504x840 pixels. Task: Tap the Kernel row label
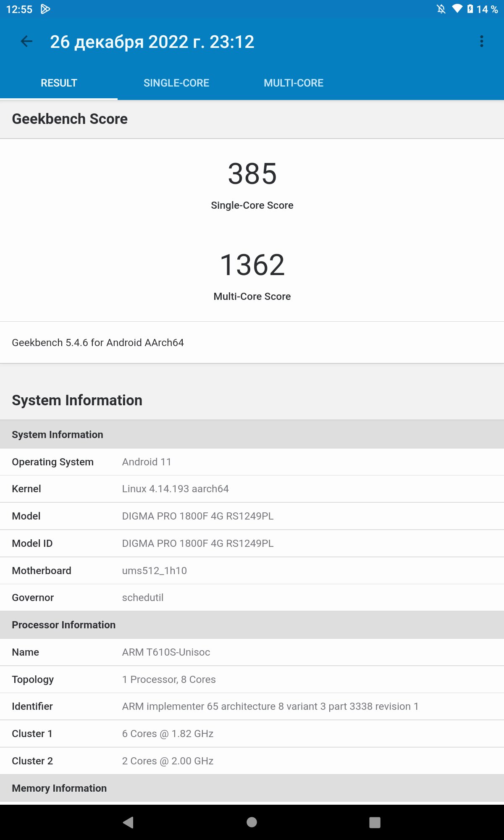coord(26,489)
